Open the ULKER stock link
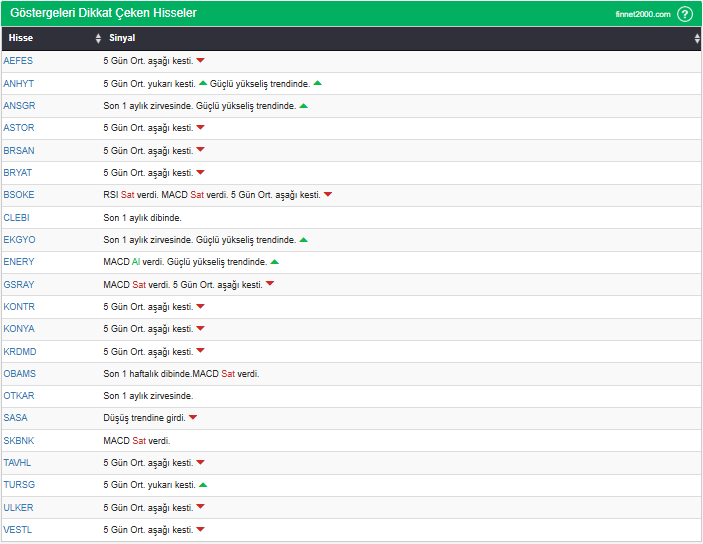The width and height of the screenshot is (703, 544). pos(18,507)
